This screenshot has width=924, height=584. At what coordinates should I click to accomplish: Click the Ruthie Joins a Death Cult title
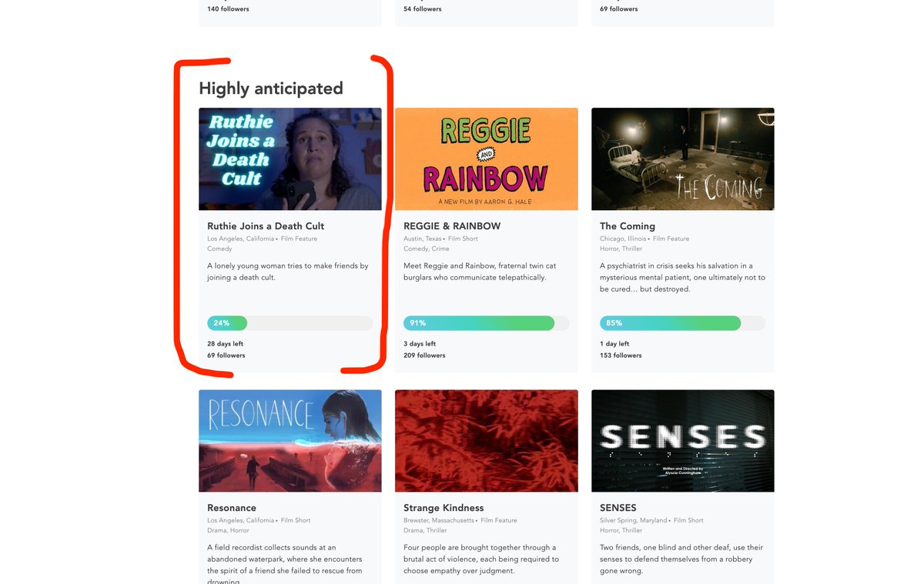pos(266,226)
